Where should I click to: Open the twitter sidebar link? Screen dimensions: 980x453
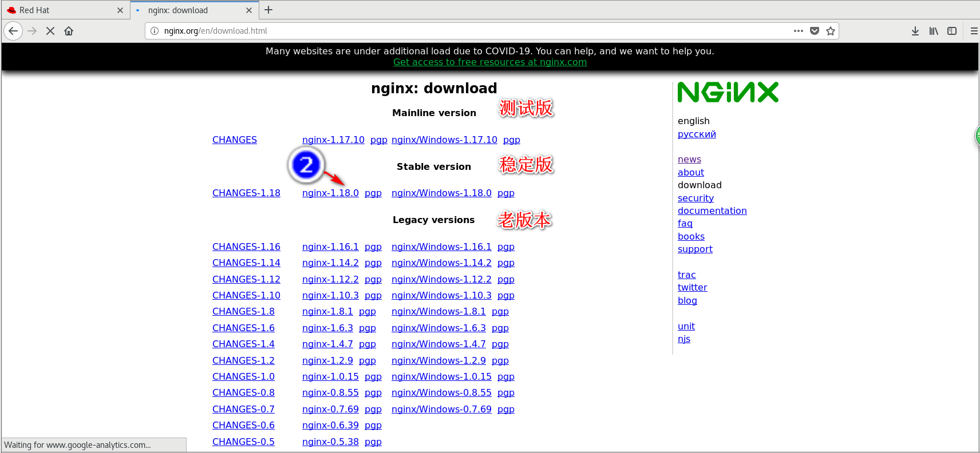(693, 287)
